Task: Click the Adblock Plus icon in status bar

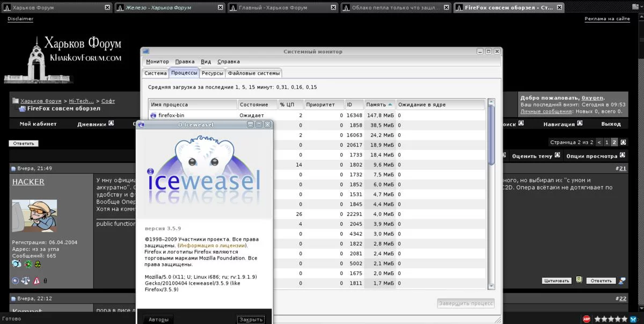Action: (587, 319)
